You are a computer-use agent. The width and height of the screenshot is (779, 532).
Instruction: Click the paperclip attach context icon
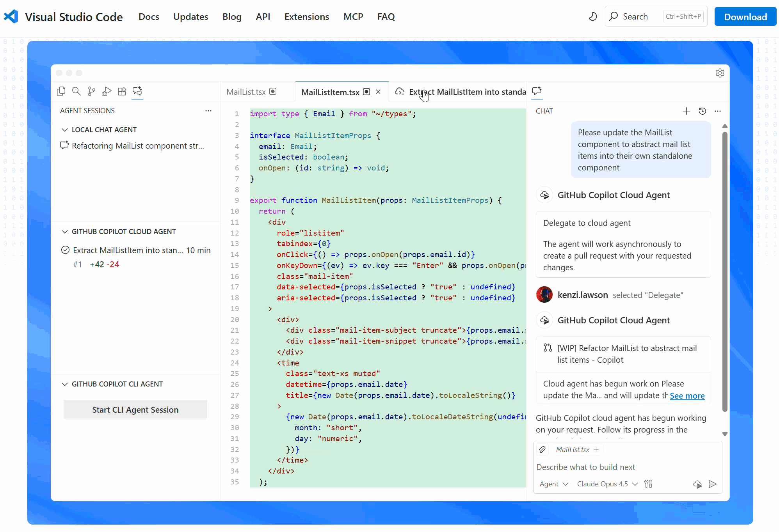(542, 450)
